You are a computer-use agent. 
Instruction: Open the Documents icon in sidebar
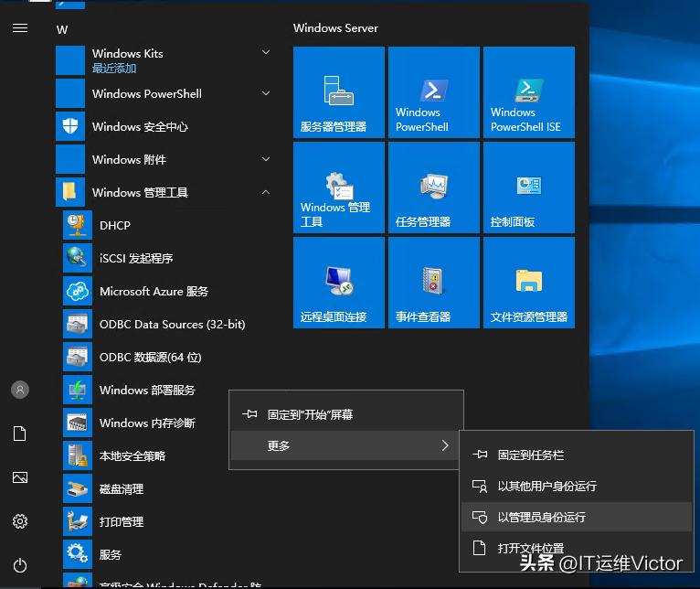(x=19, y=434)
